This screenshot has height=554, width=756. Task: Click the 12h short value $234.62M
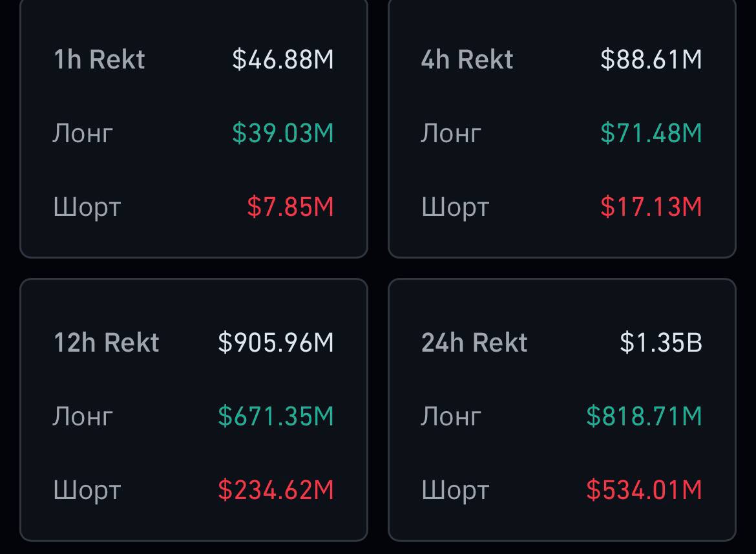(x=276, y=490)
